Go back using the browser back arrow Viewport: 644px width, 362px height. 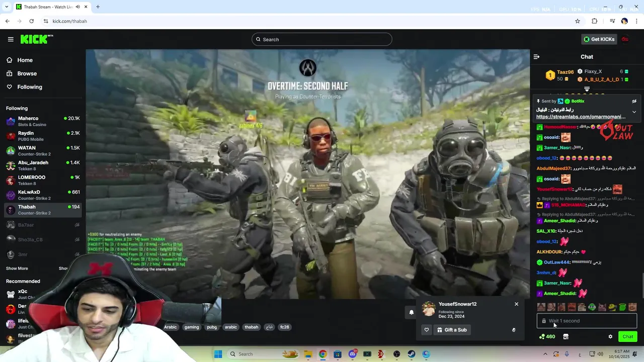[x=7, y=21]
